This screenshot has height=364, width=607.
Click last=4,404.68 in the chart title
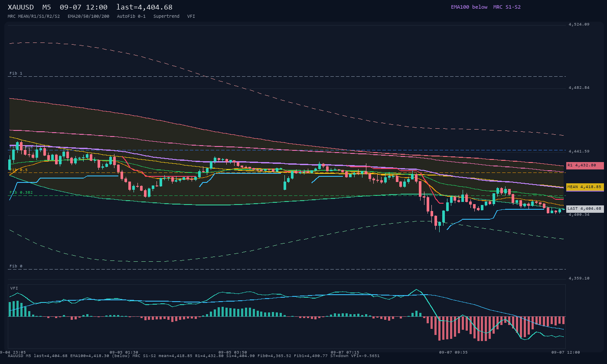(x=144, y=7)
